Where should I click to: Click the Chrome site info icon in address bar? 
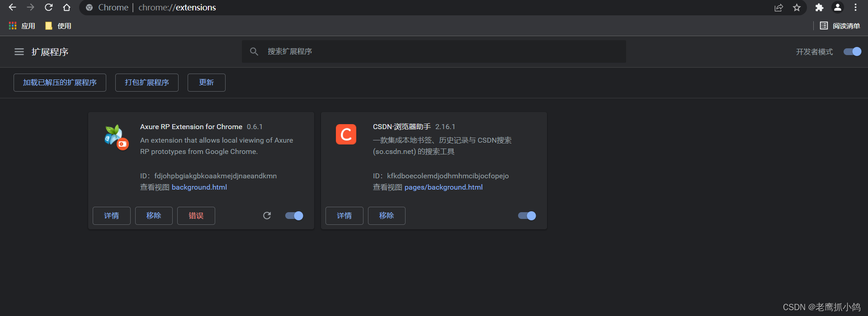click(89, 8)
